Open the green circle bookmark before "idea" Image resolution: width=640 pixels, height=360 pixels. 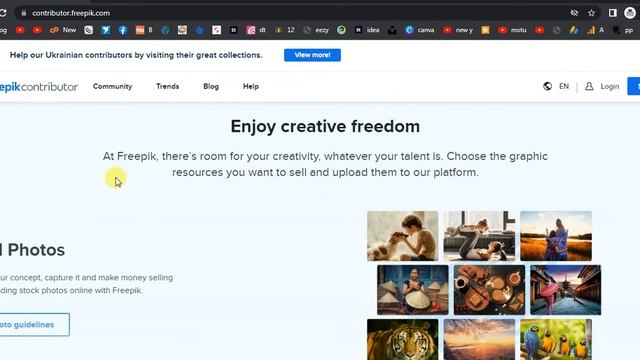click(x=342, y=30)
